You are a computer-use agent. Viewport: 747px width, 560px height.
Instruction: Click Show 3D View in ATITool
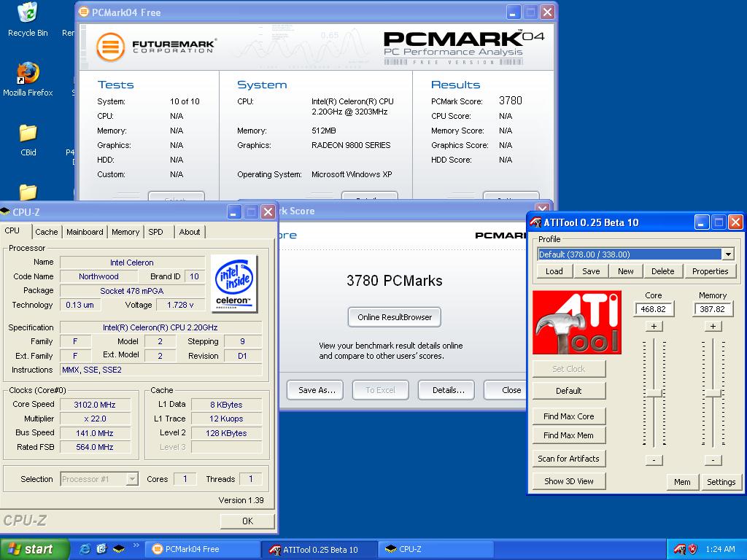(x=569, y=481)
